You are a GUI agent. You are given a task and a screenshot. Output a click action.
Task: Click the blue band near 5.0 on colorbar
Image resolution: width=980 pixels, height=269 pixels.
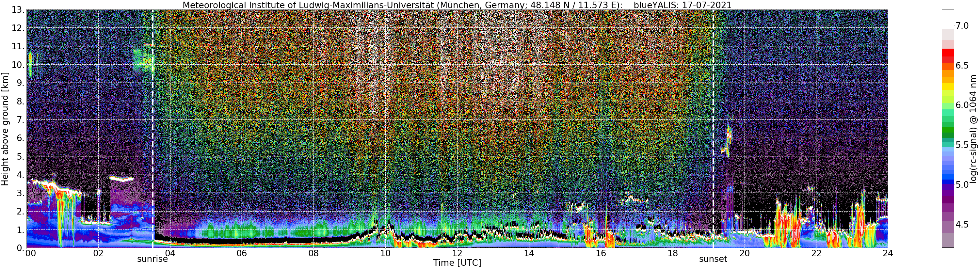948,184
